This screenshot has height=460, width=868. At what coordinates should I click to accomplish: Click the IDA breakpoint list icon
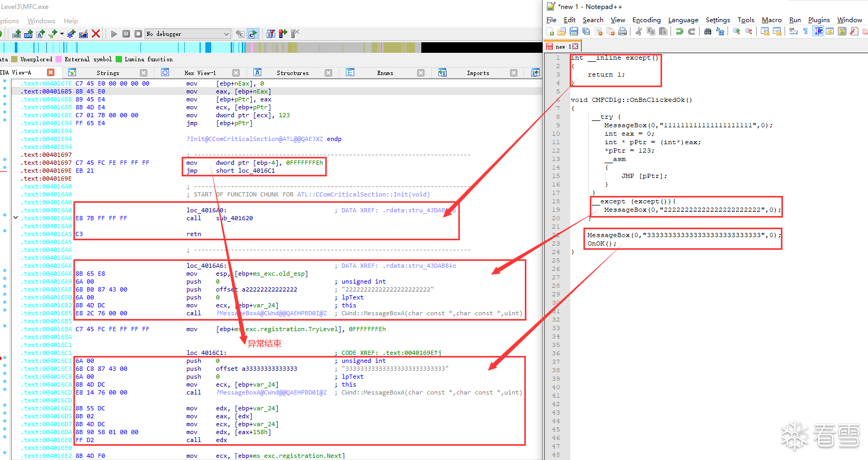[x=270, y=34]
